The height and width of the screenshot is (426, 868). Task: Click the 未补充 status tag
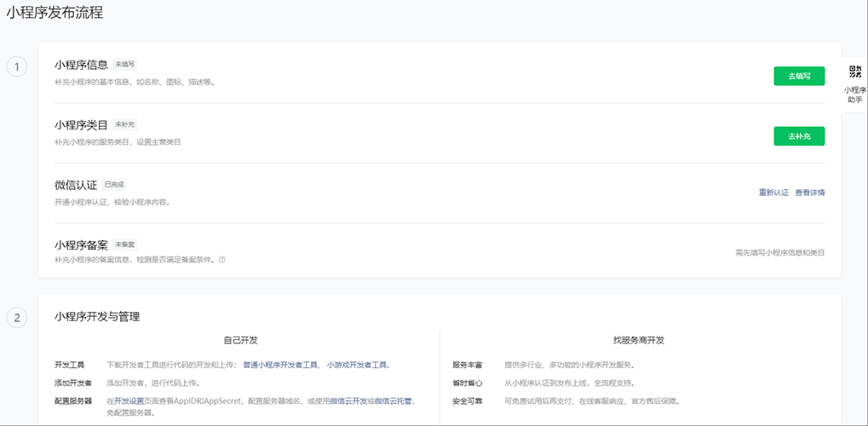(124, 124)
